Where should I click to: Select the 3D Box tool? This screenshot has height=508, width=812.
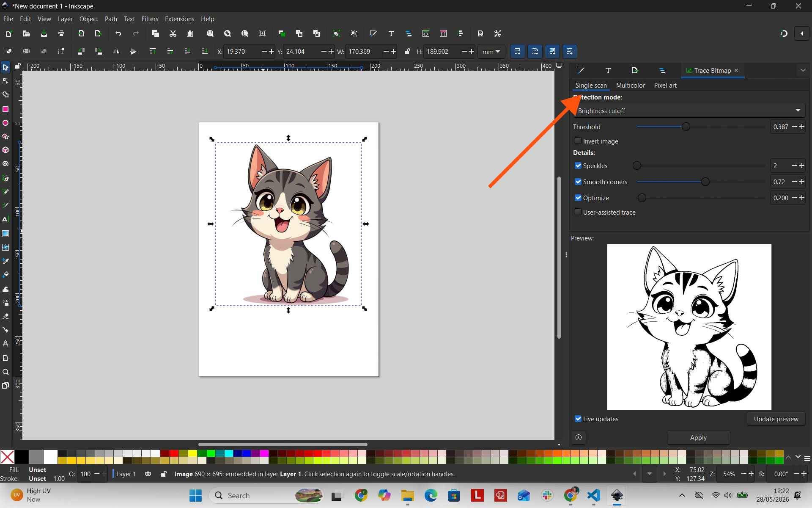coord(5,150)
